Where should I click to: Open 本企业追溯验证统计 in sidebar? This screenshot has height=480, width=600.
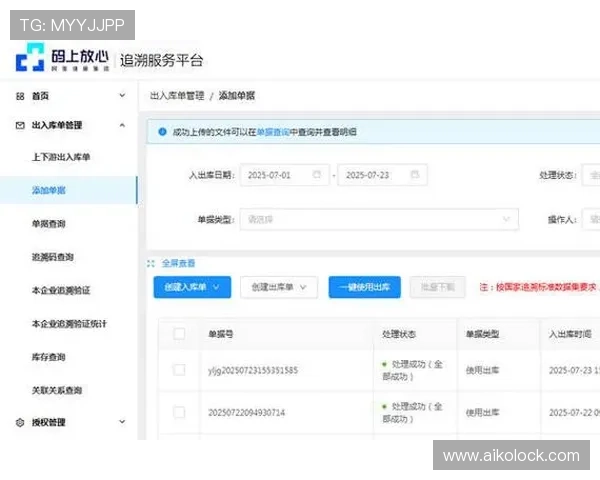(69, 324)
